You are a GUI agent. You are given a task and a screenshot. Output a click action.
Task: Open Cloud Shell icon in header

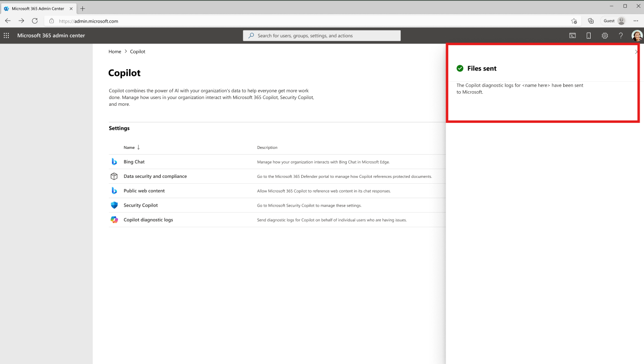572,35
